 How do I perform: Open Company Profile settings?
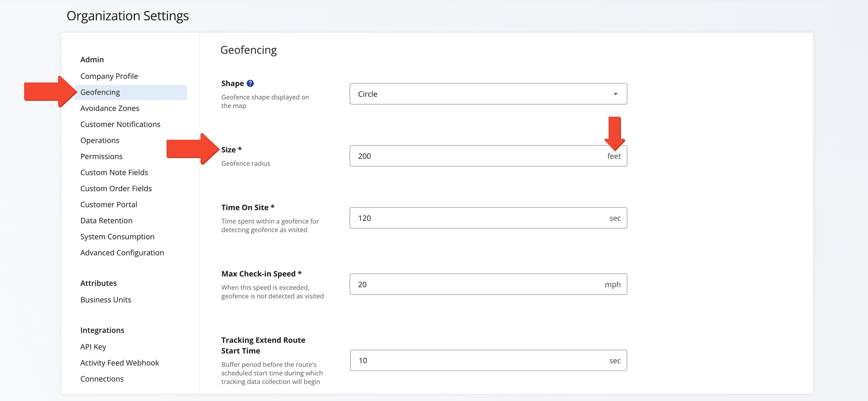tap(109, 76)
